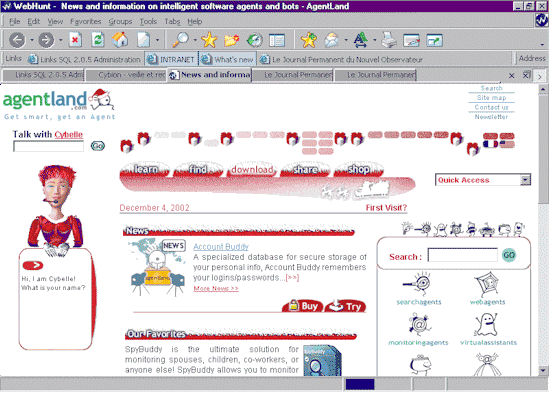The height and width of the screenshot is (393, 550).
Task: Click the download navigation tab
Action: 252,169
